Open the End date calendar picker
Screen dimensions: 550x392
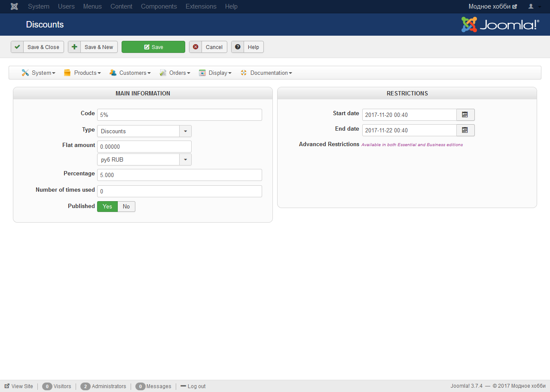click(465, 130)
